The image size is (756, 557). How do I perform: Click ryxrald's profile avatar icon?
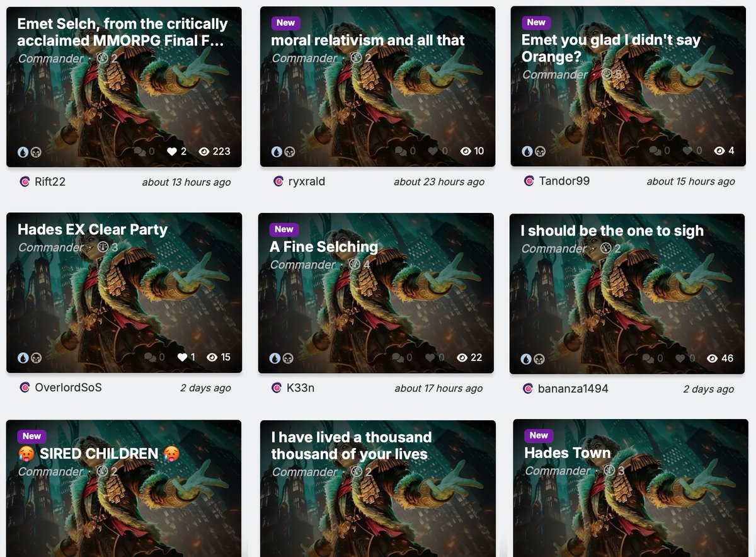pyautogui.click(x=278, y=181)
